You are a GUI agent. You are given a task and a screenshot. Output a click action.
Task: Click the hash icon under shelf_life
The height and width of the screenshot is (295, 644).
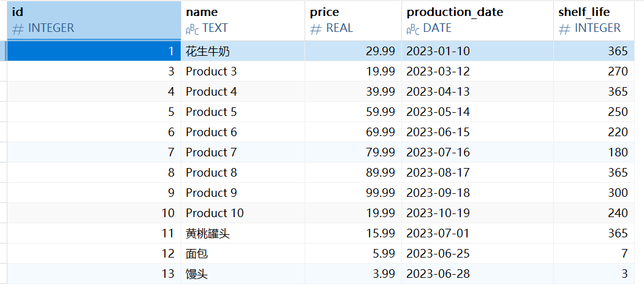pos(564,28)
